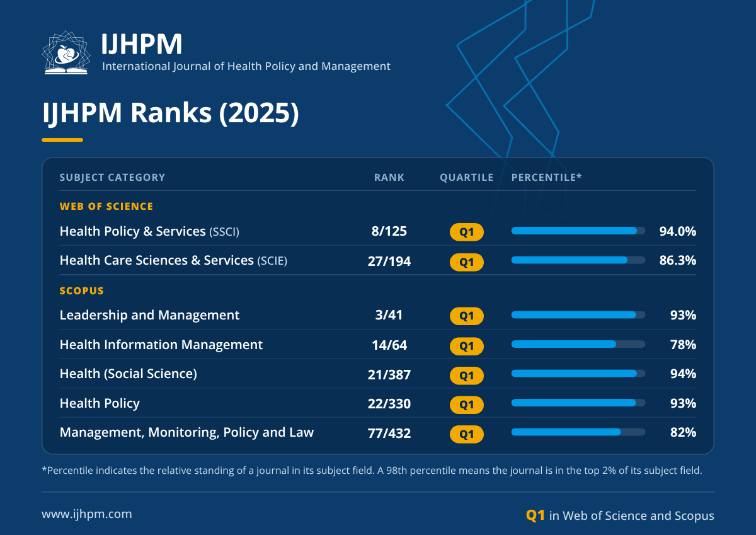Click Q1 badge in the 22/330 Health Policy row
Screen dimensions: 756x535
point(467,404)
